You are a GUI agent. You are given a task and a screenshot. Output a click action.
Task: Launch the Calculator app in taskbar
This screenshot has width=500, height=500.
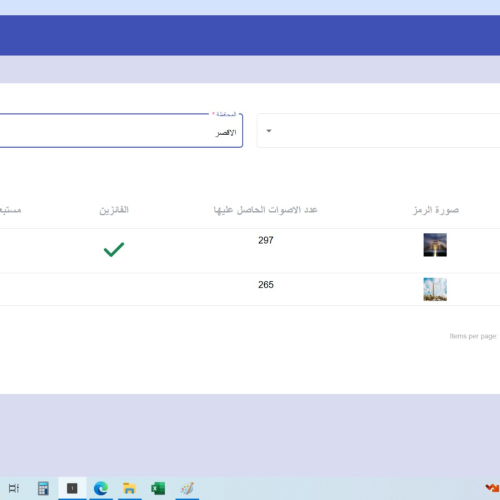tap(43, 488)
